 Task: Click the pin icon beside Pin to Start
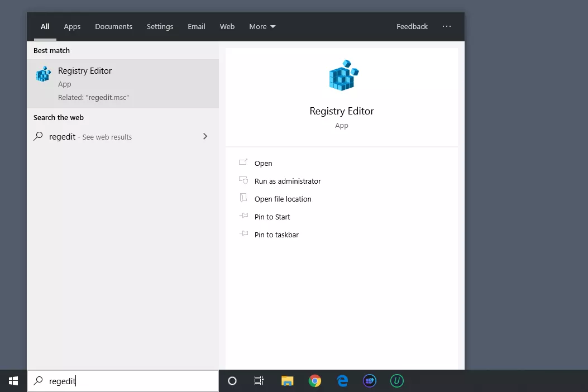point(244,216)
